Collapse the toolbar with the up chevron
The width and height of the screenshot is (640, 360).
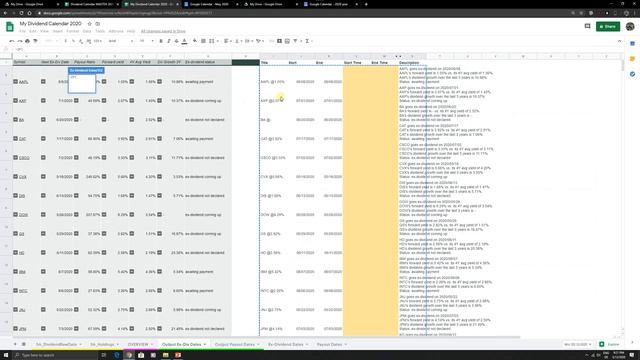pyautogui.click(x=619, y=41)
